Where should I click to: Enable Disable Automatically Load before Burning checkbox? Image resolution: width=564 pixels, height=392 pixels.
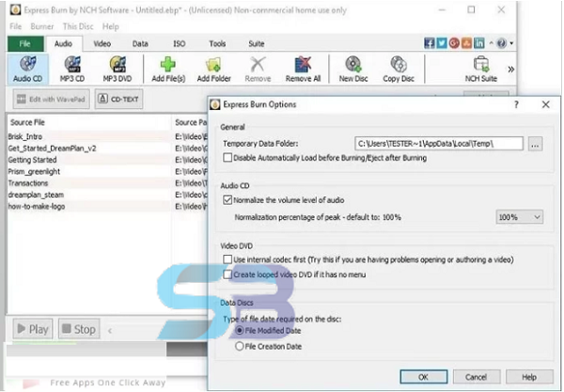227,158
